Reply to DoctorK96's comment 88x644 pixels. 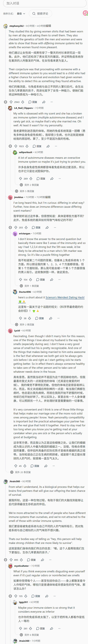click(40, 318)
